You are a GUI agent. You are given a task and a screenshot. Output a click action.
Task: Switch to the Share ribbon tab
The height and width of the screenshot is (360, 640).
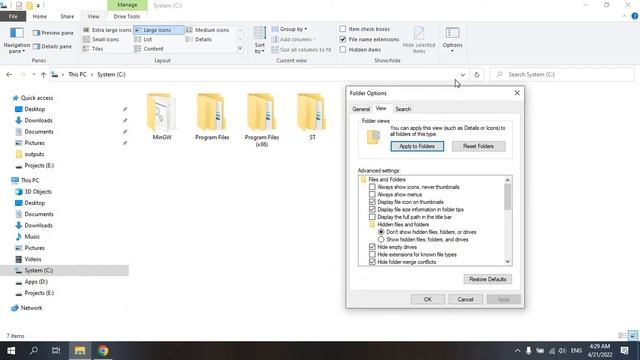pos(67,16)
